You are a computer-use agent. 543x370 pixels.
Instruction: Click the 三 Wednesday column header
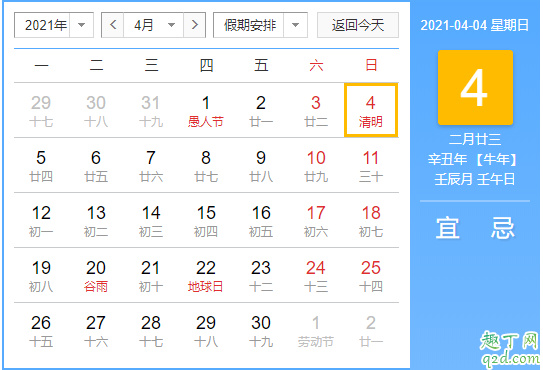point(151,65)
